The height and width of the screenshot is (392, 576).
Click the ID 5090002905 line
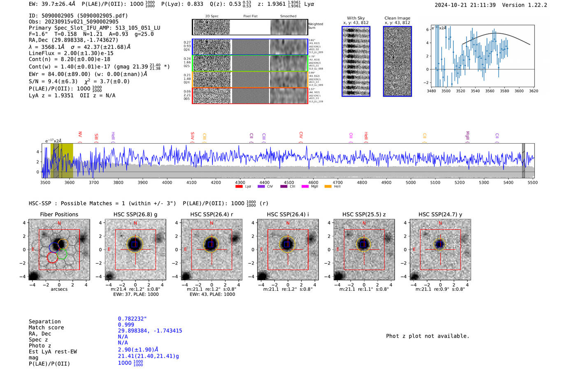tap(78, 16)
